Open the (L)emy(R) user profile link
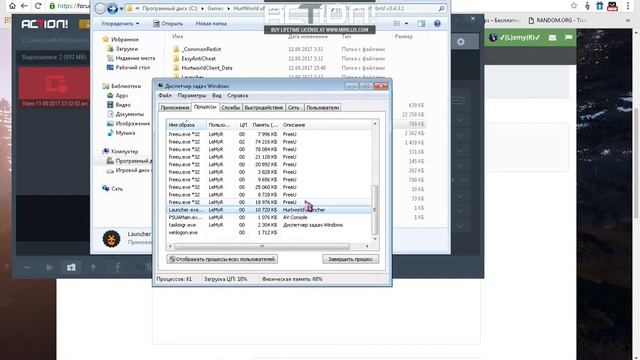The image size is (640, 360). point(514,38)
